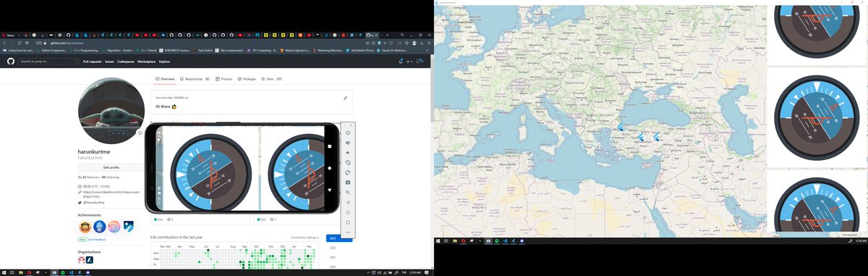
Task: Click the right airplane marker on map
Action: pos(657,135)
